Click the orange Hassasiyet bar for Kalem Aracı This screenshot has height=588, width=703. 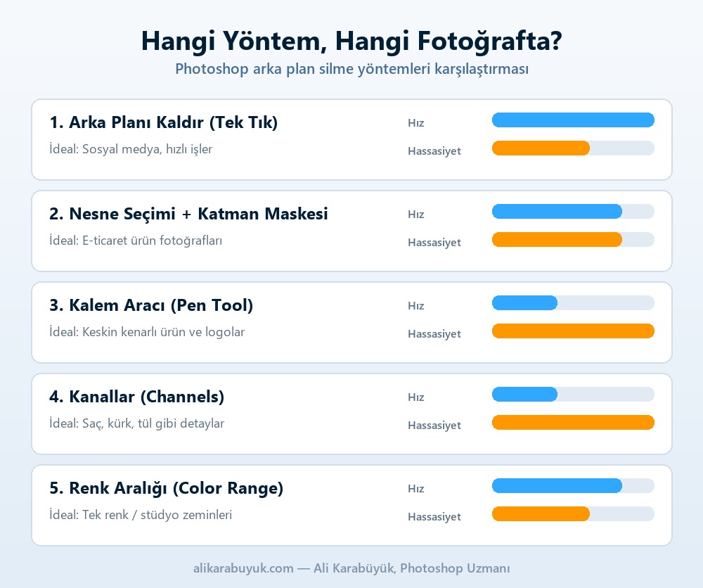(573, 331)
